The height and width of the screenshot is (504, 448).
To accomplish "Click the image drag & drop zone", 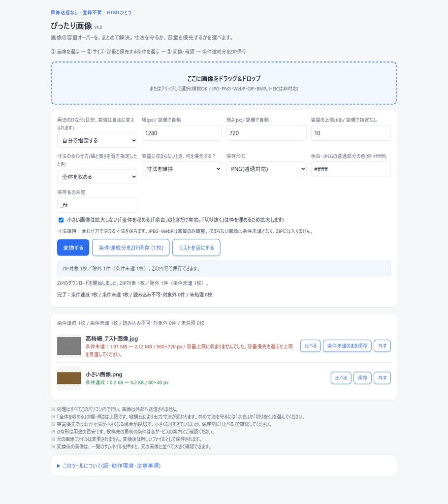I will 224,83.
